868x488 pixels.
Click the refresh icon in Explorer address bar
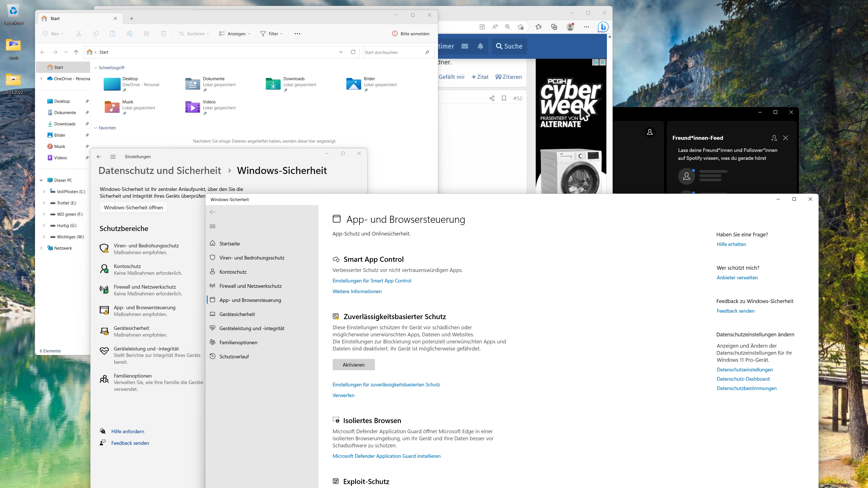pyautogui.click(x=353, y=52)
